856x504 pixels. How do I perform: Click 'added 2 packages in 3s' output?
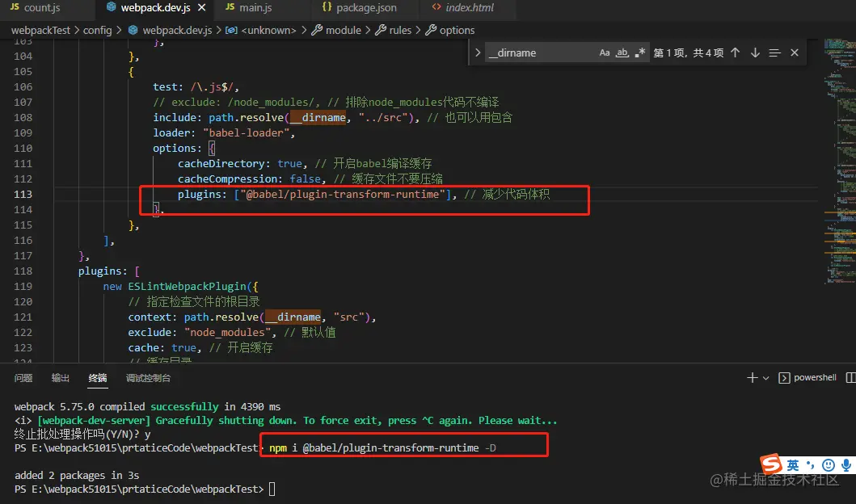(77, 475)
